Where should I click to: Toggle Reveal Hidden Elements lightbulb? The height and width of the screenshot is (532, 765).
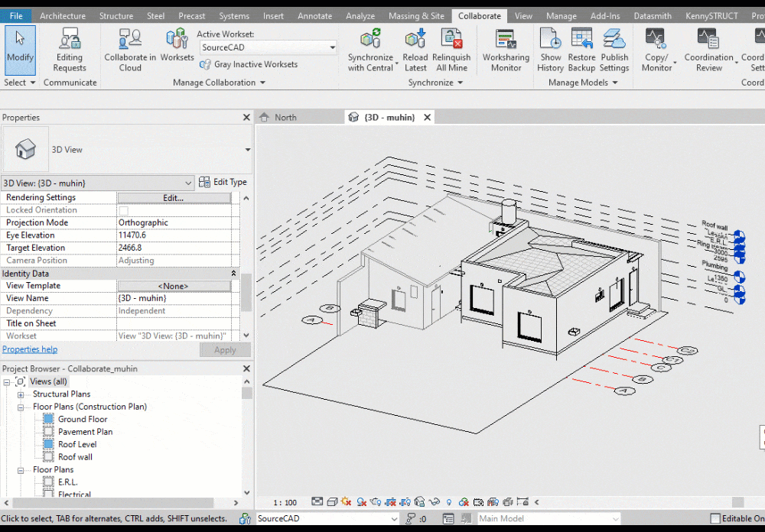448,501
